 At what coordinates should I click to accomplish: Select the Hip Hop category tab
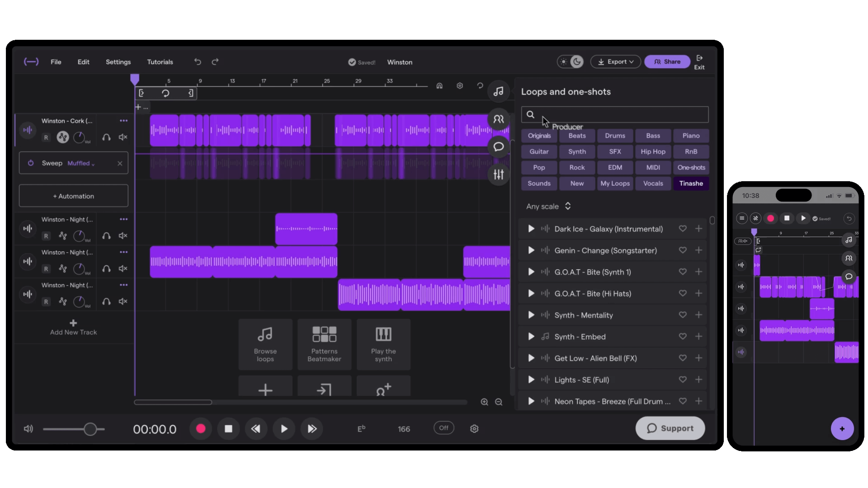tap(653, 152)
